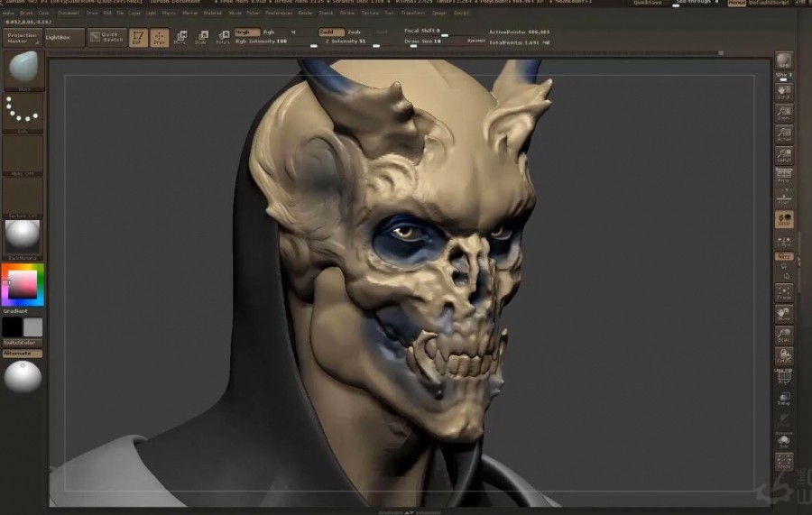This screenshot has width=812, height=515.
Task: Open the material picker sphere
Action: [23, 236]
